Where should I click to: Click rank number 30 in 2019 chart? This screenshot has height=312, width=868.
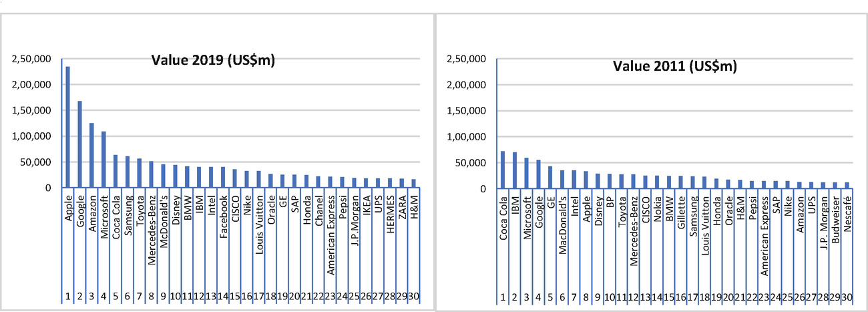click(x=414, y=296)
